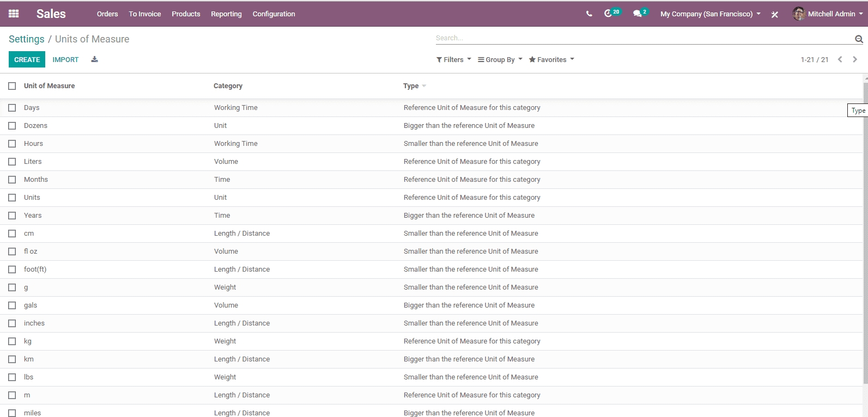Go to previous page arrow
The height and width of the screenshot is (417, 868).
pos(840,59)
